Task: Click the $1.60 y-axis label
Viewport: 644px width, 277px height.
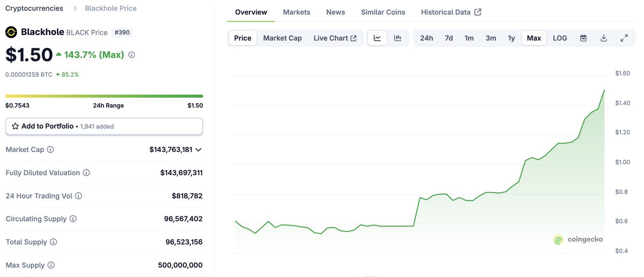Action: (623, 73)
